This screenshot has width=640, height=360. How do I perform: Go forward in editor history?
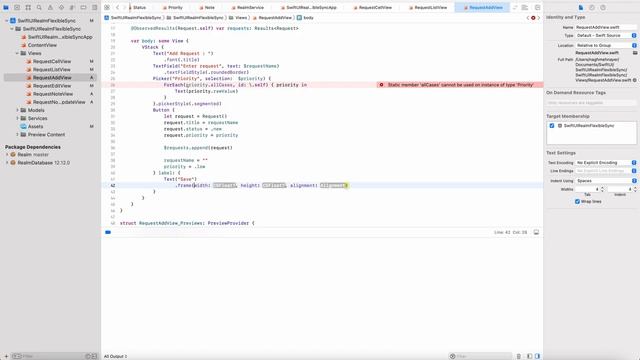point(125,7)
